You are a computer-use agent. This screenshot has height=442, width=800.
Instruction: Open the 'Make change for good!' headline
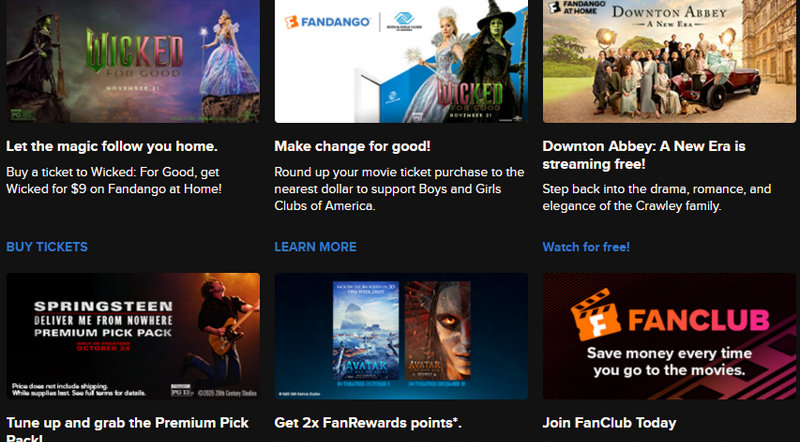(353, 146)
